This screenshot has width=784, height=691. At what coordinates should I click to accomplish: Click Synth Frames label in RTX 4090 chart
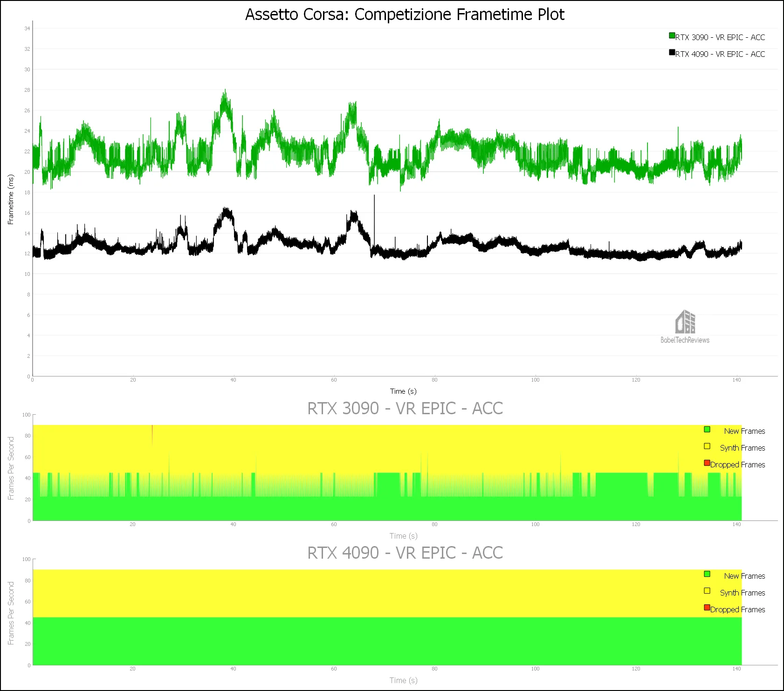743,593
